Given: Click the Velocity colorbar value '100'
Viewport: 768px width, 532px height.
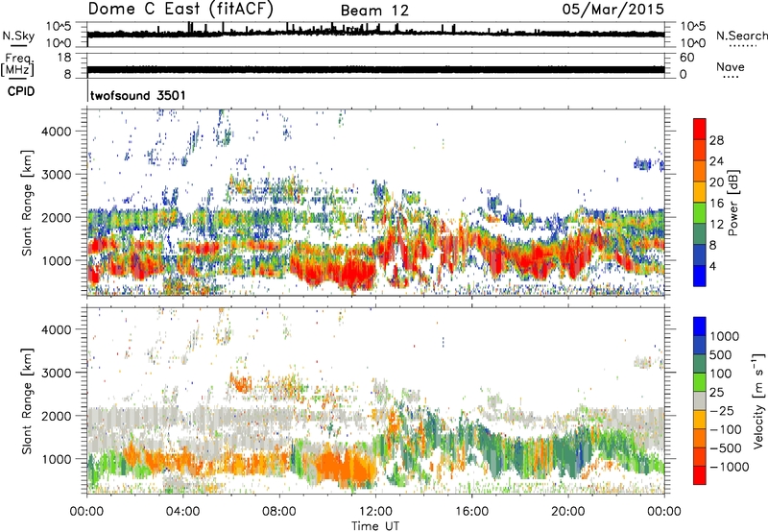Looking at the screenshot, I should [721, 374].
